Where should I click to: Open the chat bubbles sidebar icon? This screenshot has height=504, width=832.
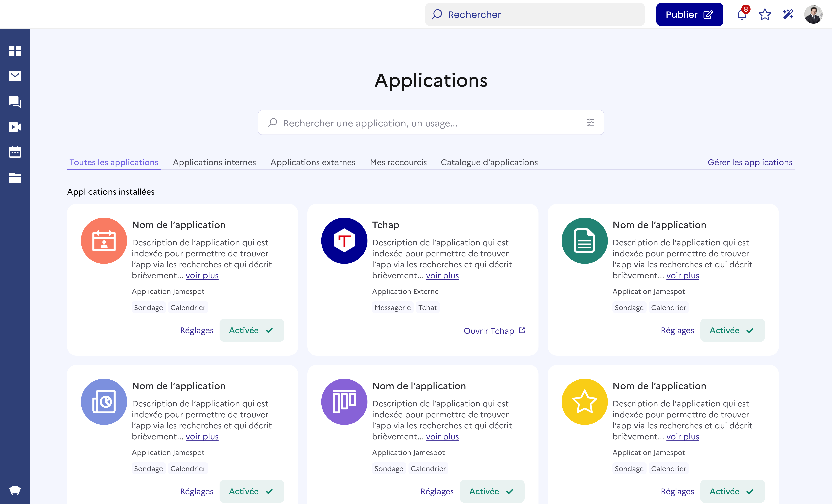[x=15, y=102]
